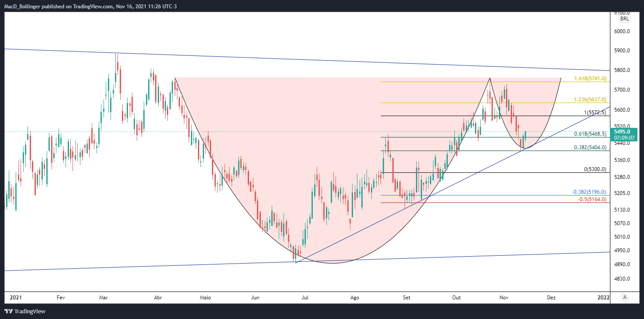Image resolution: width=644 pixels, height=319 pixels.
Task: Click the 5700.0 price axis label
Action: pyautogui.click(x=622, y=90)
